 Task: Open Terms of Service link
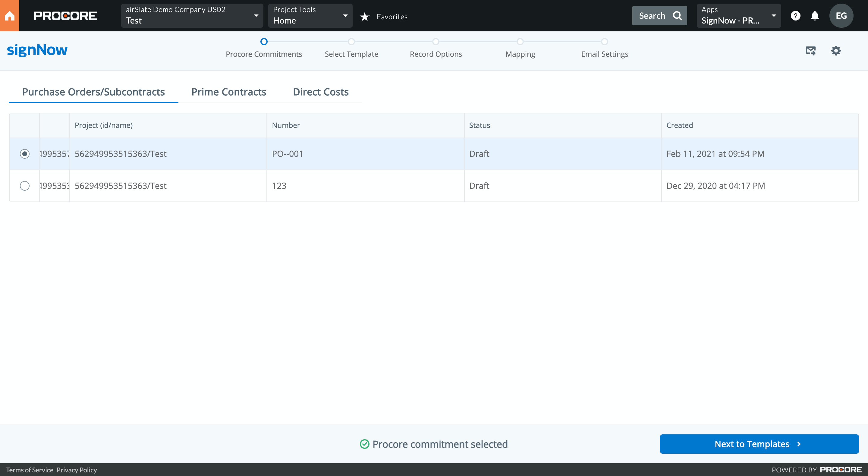pyautogui.click(x=30, y=470)
